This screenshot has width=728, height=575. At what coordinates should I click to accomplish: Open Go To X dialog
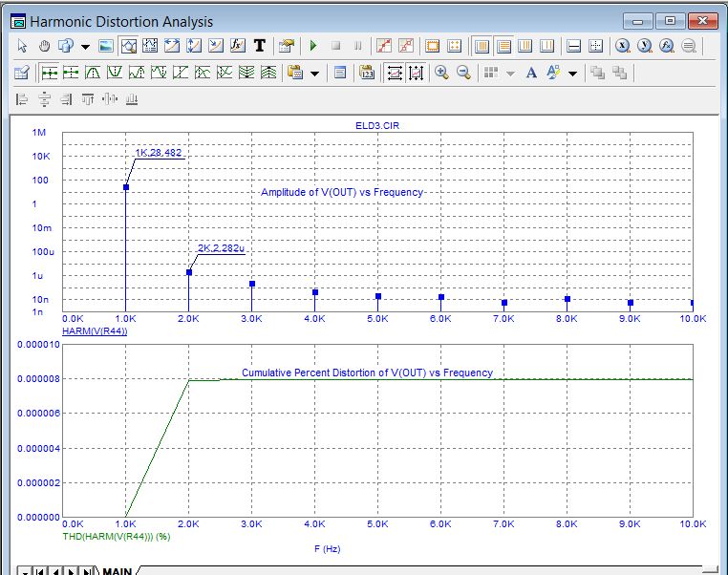coord(623,46)
